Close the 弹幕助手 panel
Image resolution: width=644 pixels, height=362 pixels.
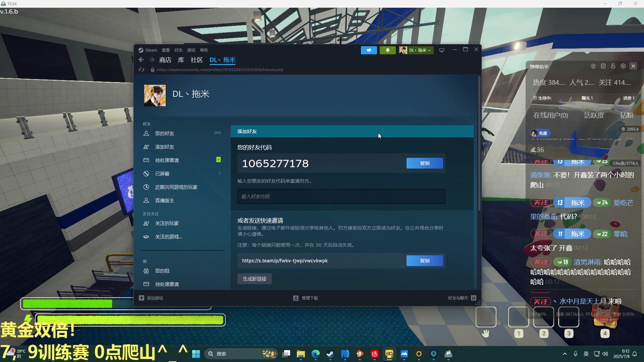pos(633,66)
